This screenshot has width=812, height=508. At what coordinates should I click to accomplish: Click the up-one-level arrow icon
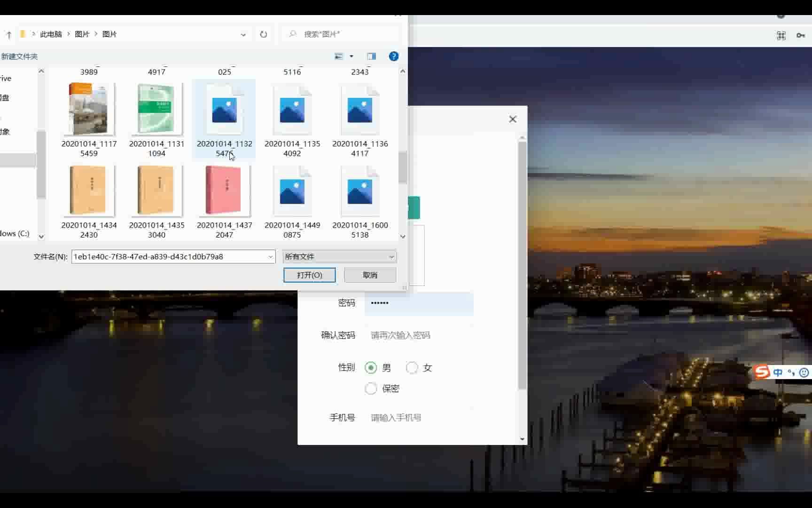point(8,34)
